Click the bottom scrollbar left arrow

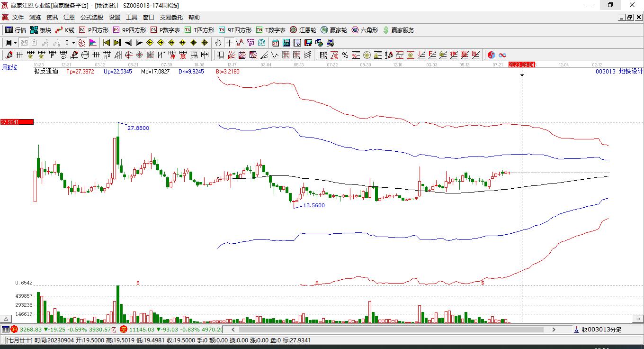pos(233,329)
